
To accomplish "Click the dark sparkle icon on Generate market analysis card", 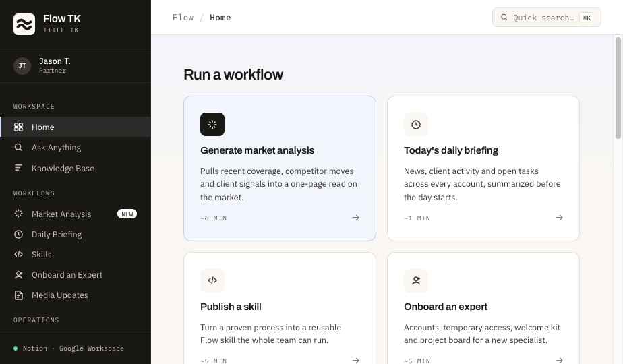I will [x=212, y=125].
